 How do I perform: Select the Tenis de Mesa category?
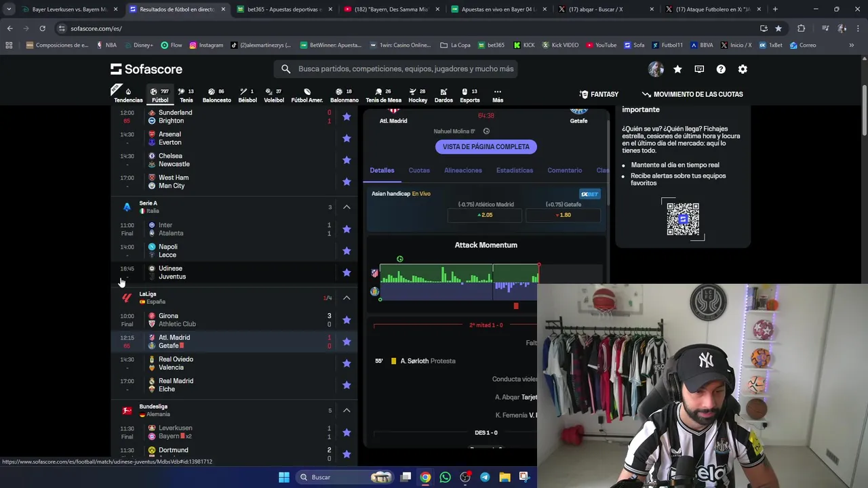coord(384,95)
